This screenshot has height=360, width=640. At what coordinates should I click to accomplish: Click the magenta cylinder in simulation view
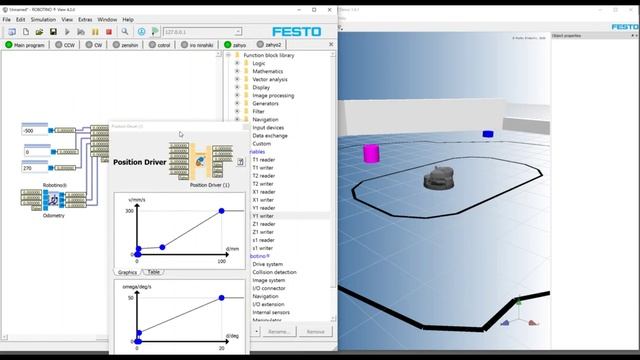coord(371,153)
